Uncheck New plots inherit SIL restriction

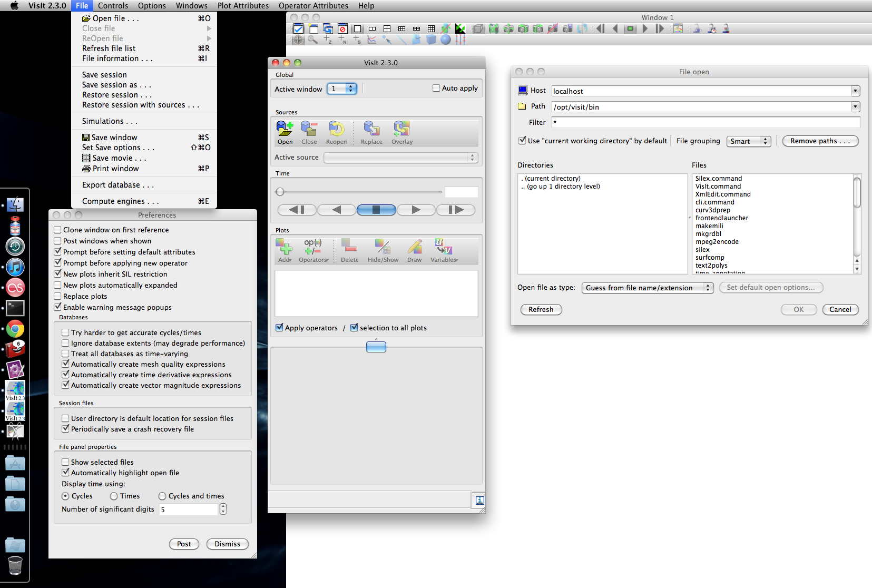pyautogui.click(x=58, y=274)
